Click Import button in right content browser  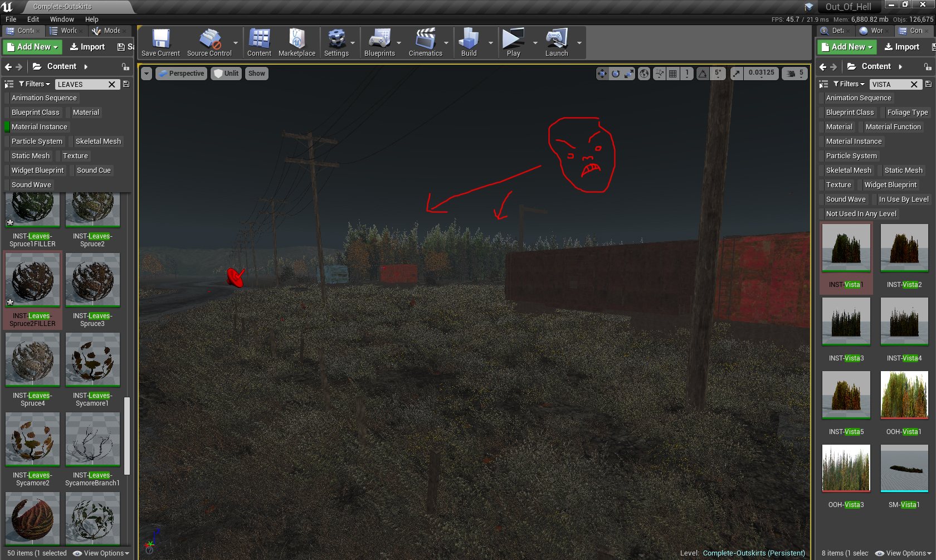[x=901, y=47]
